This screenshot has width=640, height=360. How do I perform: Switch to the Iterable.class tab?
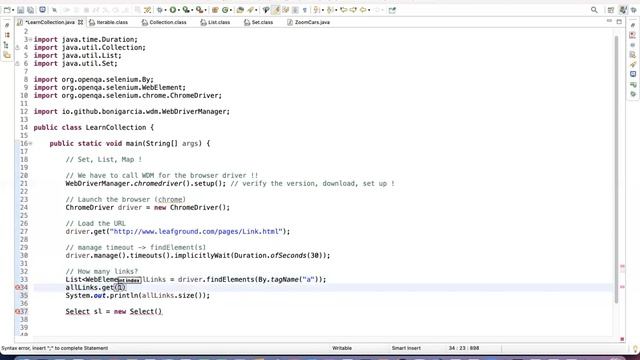(x=108, y=22)
